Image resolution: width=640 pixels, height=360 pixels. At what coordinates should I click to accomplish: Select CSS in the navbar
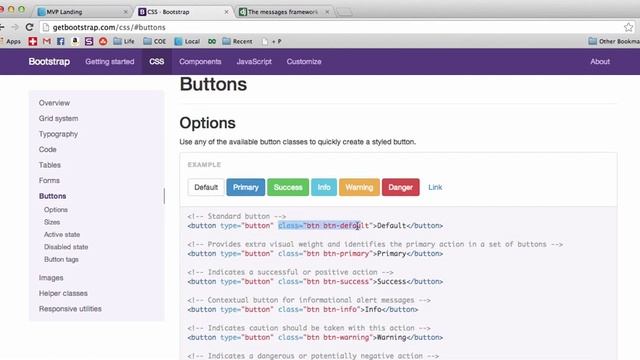click(157, 62)
